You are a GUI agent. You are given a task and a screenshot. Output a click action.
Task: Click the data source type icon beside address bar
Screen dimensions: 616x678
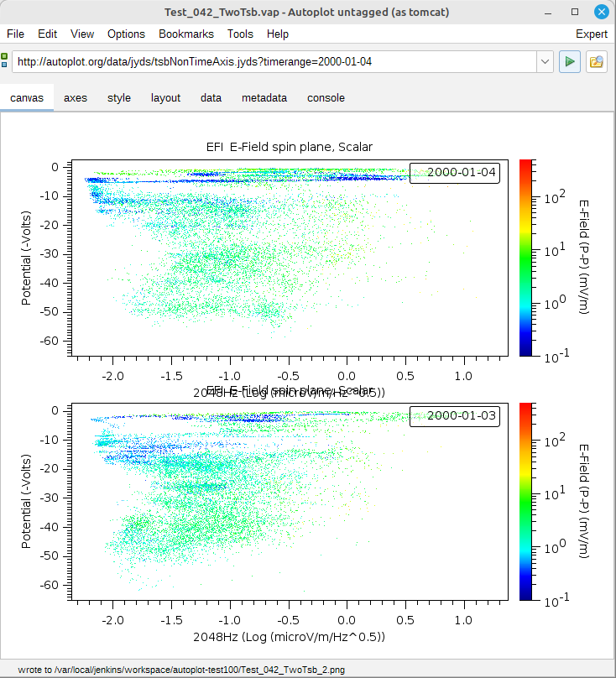click(x=5, y=61)
